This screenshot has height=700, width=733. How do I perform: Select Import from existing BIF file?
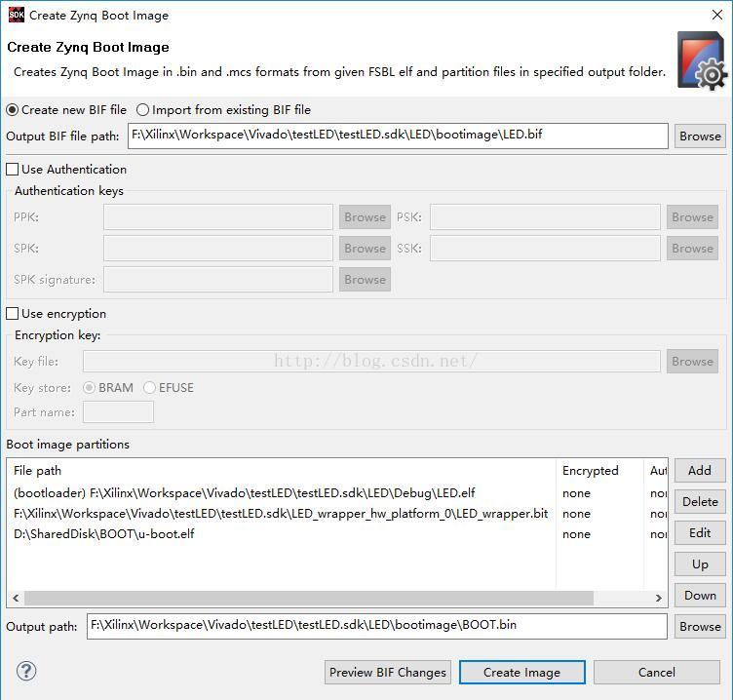point(223,110)
